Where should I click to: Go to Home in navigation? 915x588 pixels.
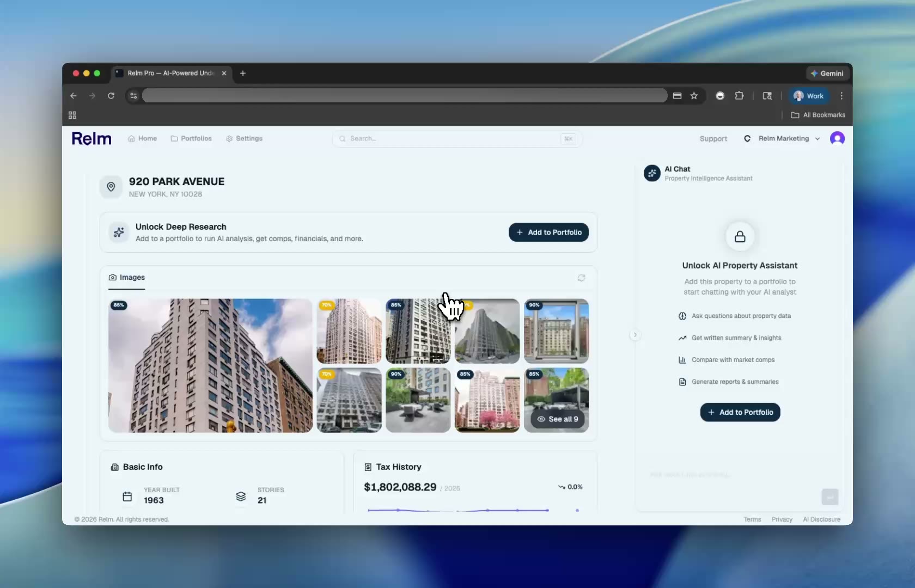point(142,139)
